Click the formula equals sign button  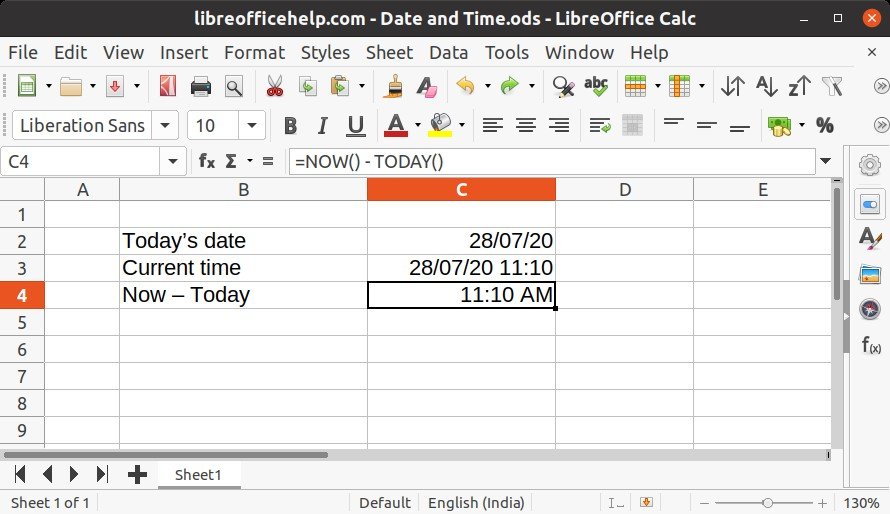coord(268,162)
